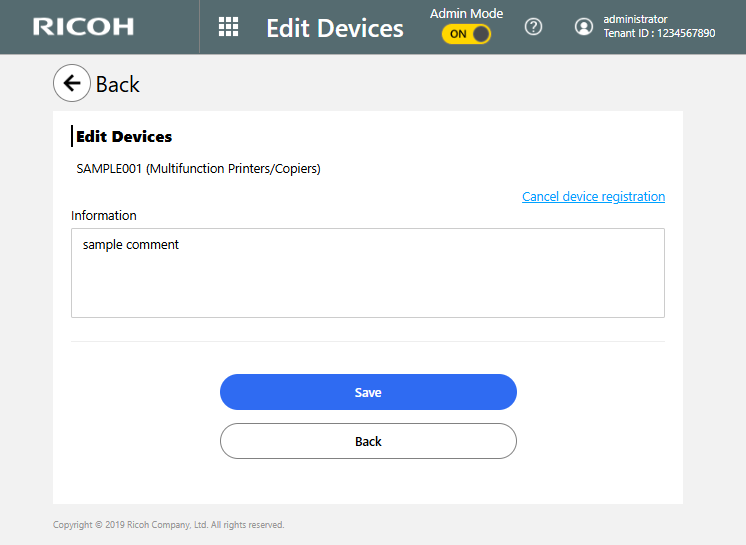Open the app grid menu icon
The height and width of the screenshot is (545, 746).
coord(228,27)
